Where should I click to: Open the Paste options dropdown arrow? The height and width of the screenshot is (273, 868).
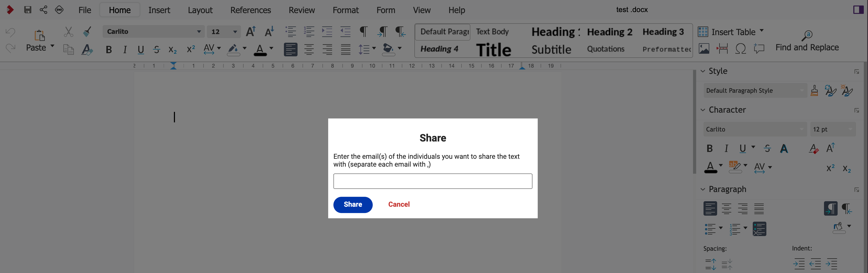52,46
